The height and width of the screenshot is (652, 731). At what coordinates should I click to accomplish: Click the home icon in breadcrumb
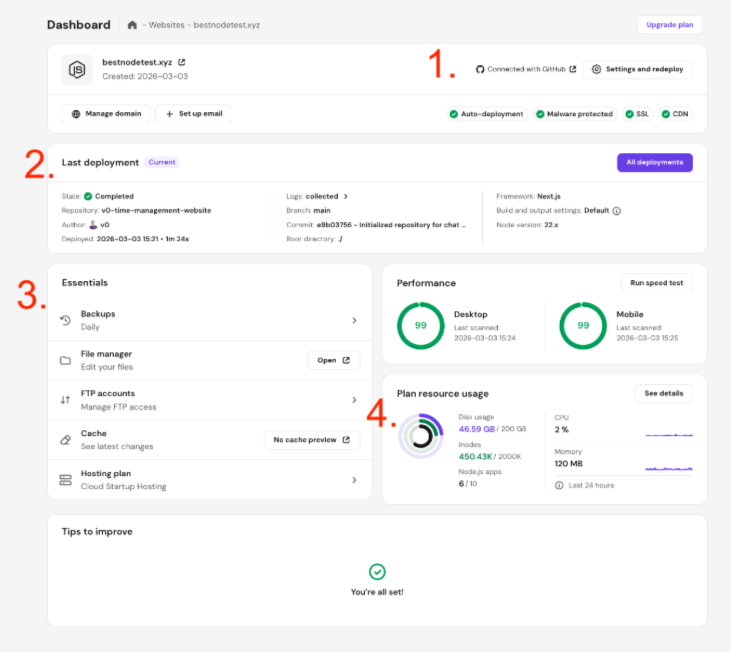(132, 24)
